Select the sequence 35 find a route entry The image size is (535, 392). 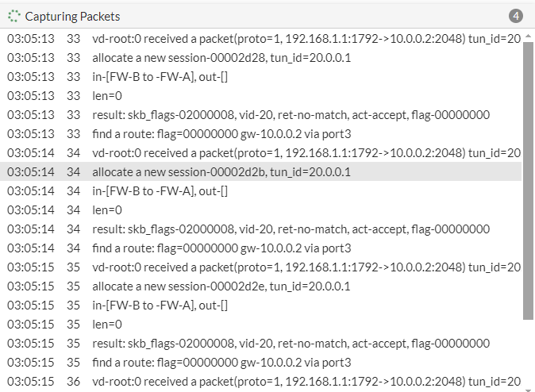click(221, 363)
